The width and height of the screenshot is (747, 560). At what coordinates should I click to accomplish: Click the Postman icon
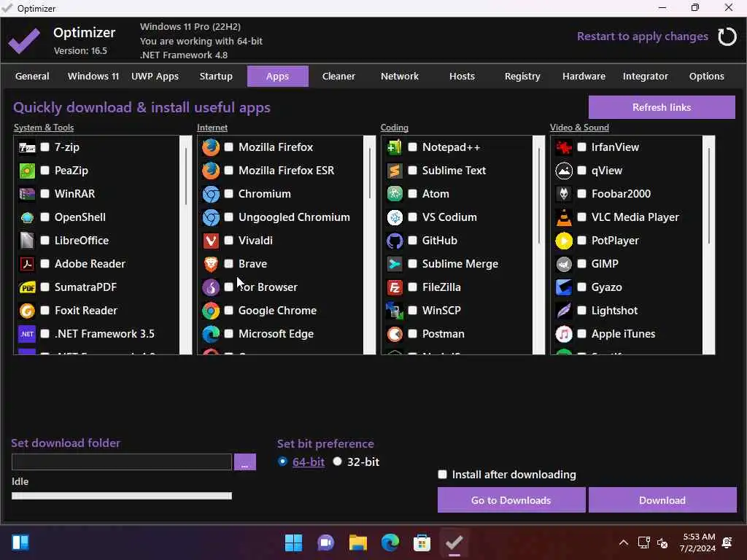click(395, 334)
